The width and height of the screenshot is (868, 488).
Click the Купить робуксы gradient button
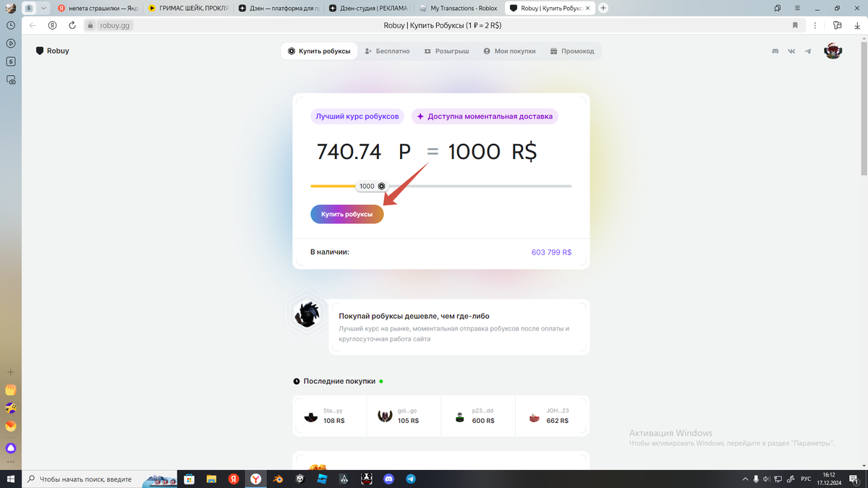[347, 214]
